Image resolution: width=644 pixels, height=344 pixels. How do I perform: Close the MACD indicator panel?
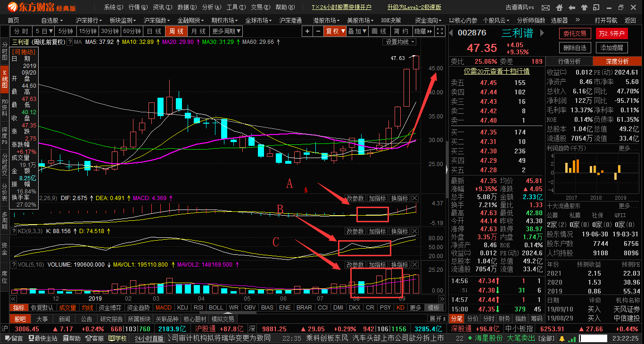coord(415,198)
